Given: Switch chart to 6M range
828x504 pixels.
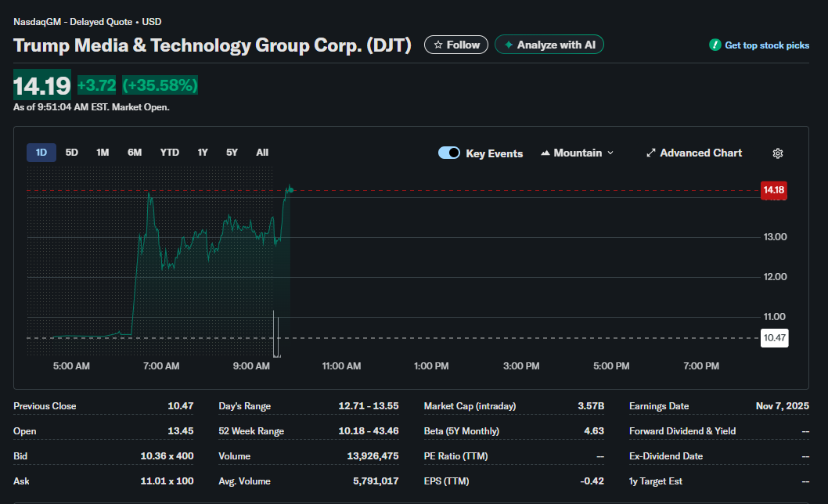Looking at the screenshot, I should click(135, 153).
